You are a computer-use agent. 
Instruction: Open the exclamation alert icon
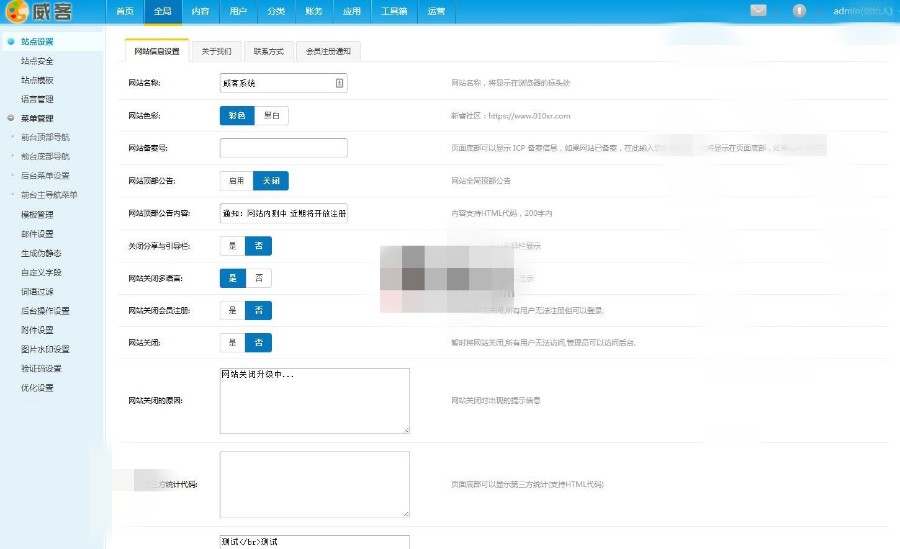pyautogui.click(x=799, y=10)
